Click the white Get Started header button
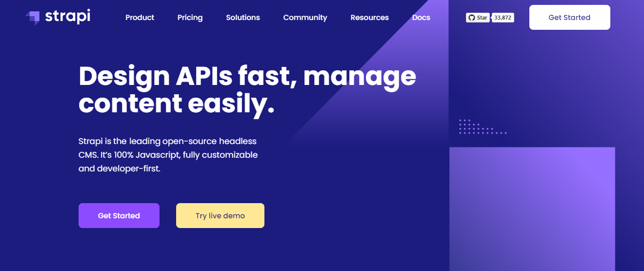 point(569,18)
